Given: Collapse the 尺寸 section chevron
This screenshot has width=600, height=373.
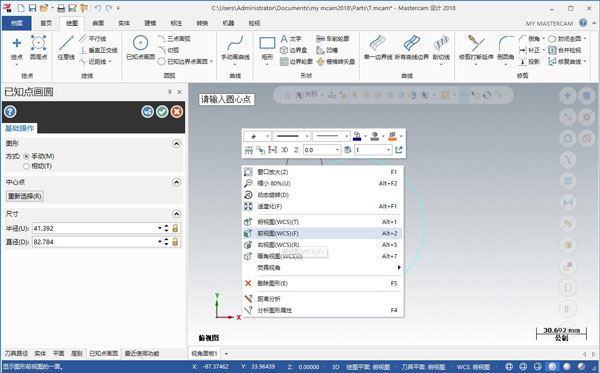Looking at the screenshot, I should click(x=176, y=214).
